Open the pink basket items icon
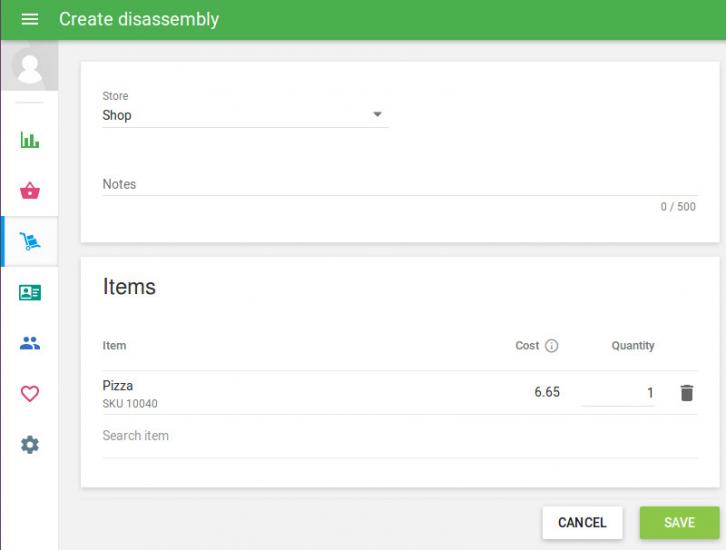This screenshot has height=550, width=726. pos(30,191)
